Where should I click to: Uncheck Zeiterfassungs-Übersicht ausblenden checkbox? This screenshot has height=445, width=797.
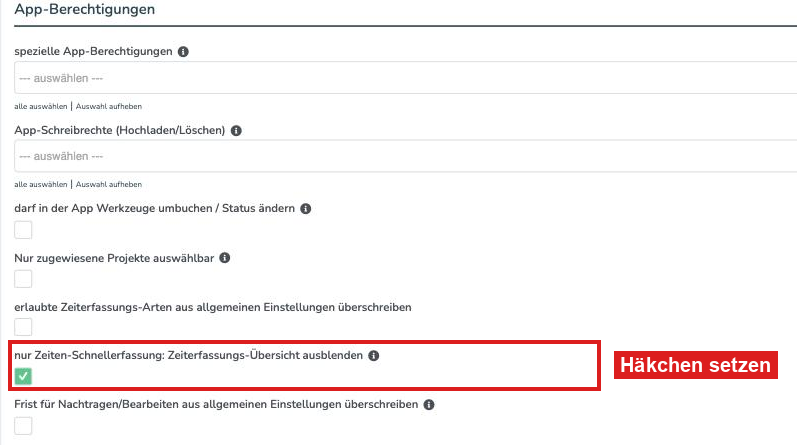tap(23, 376)
